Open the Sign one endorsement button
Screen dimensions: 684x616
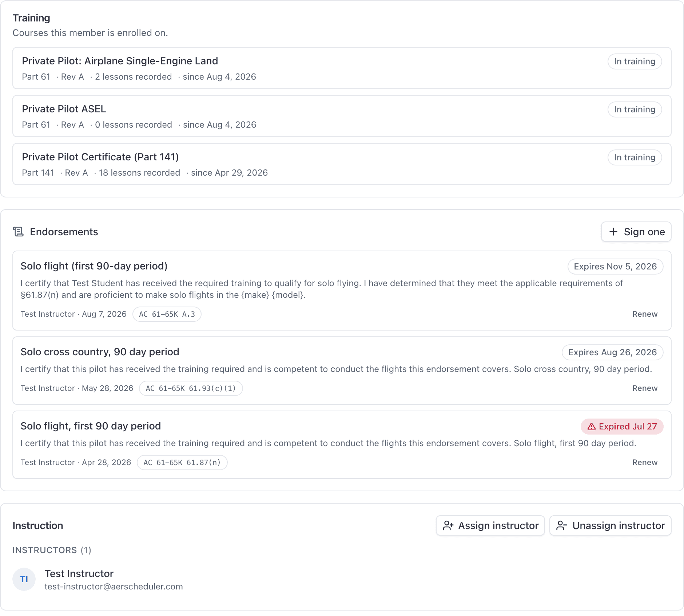tap(636, 232)
